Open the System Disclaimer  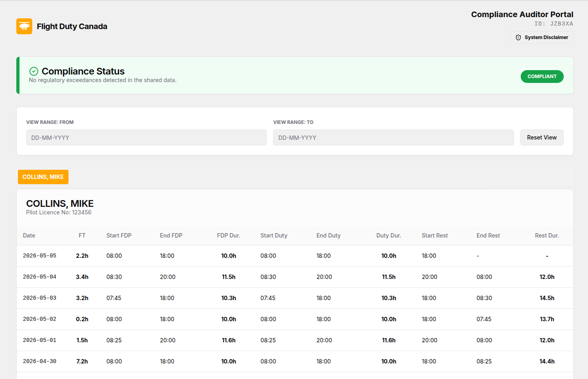coord(541,37)
